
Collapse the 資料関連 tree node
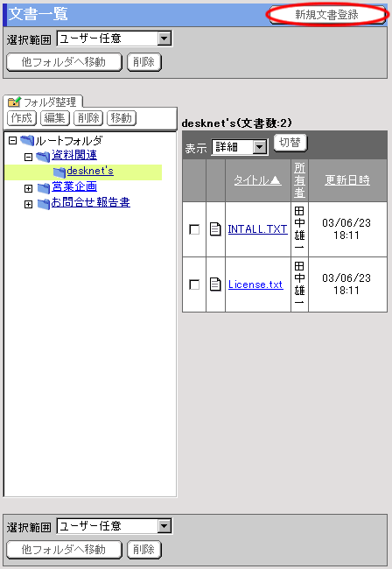pos(28,157)
